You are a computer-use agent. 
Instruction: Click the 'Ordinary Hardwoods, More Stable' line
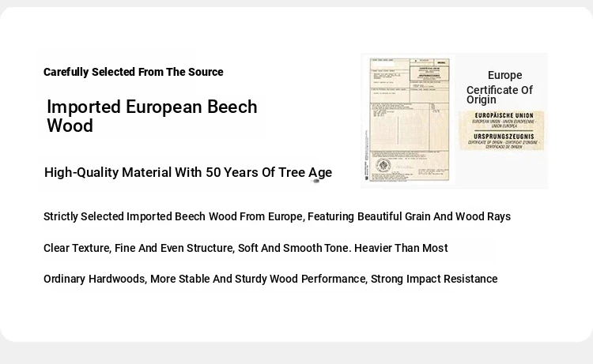coord(270,279)
